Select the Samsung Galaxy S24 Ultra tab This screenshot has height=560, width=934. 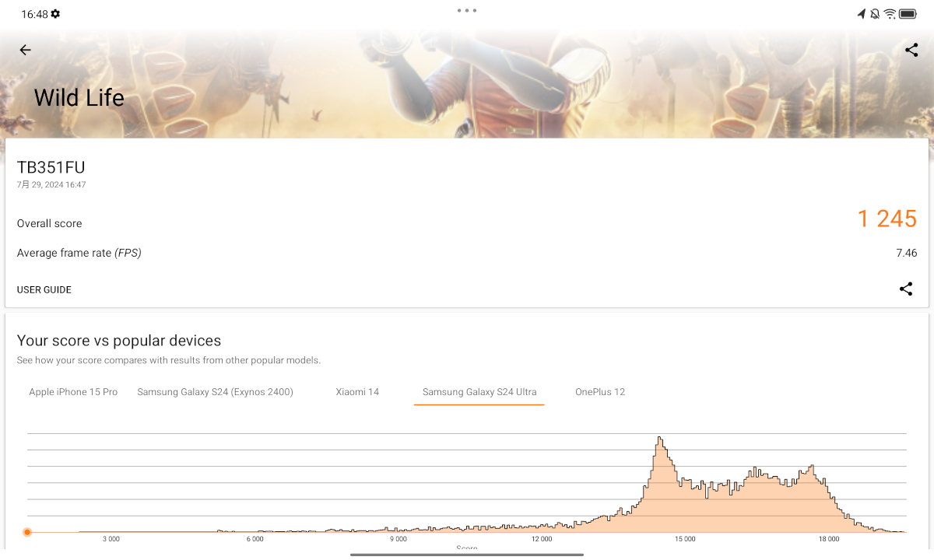[479, 392]
